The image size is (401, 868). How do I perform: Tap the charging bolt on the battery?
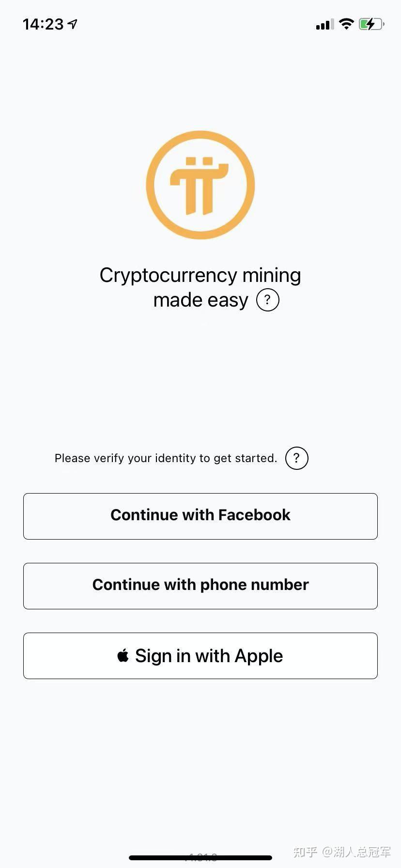[370, 24]
